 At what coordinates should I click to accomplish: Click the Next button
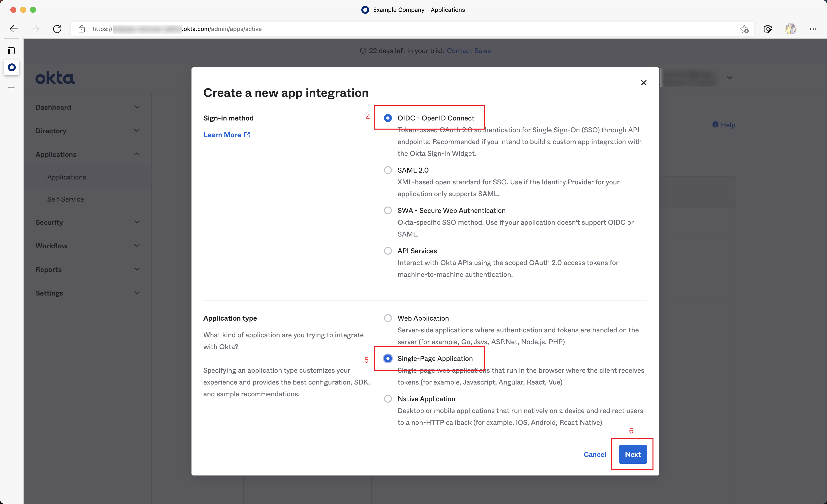pyautogui.click(x=632, y=454)
